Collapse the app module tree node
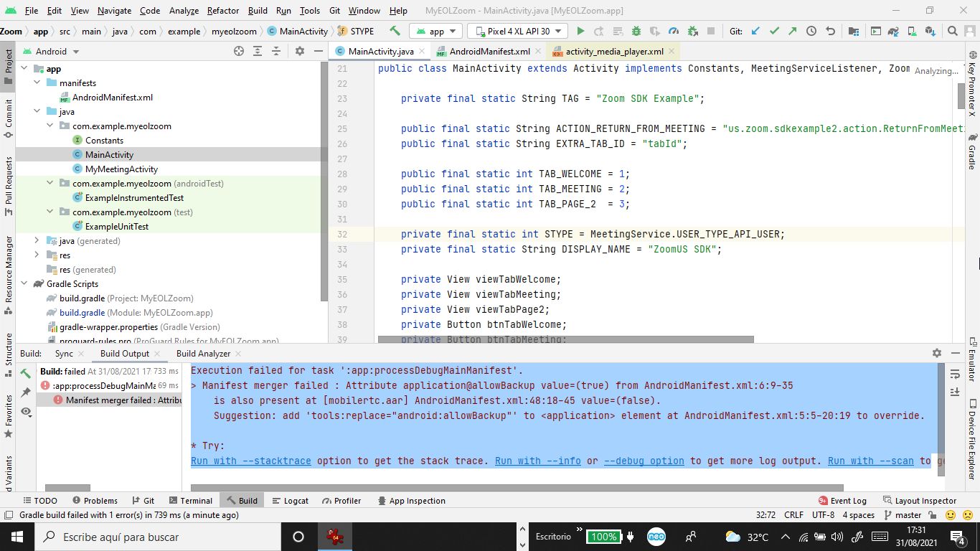Screen dimensions: 980x551 click(24, 68)
